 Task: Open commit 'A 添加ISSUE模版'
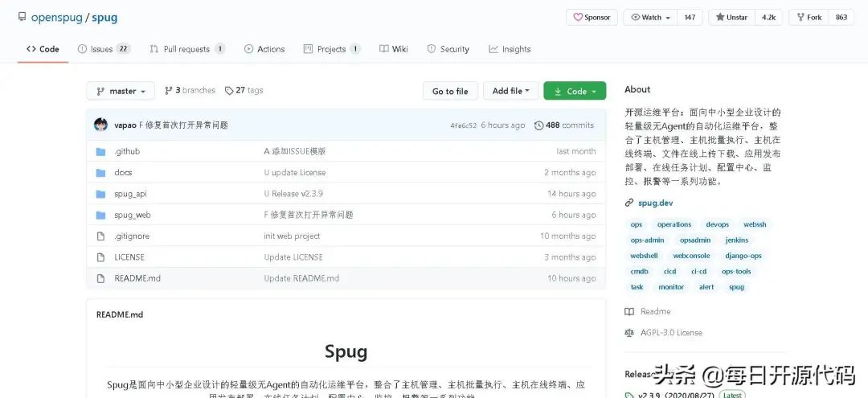tap(294, 152)
